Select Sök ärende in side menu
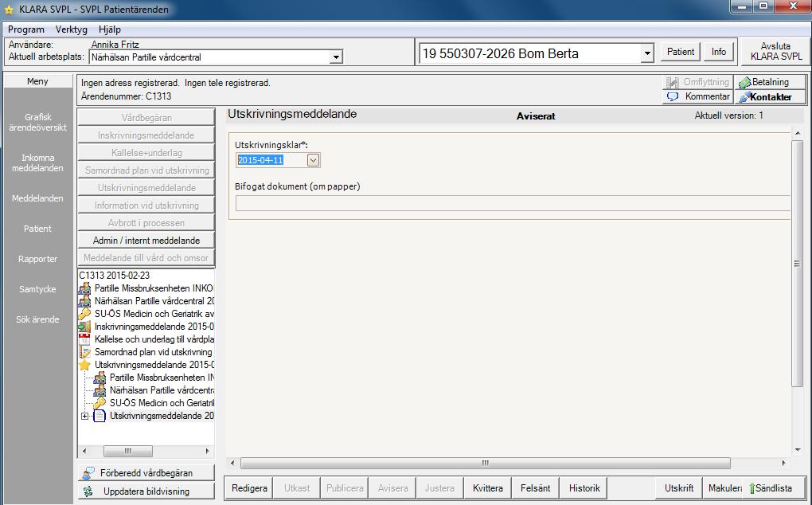 point(37,319)
